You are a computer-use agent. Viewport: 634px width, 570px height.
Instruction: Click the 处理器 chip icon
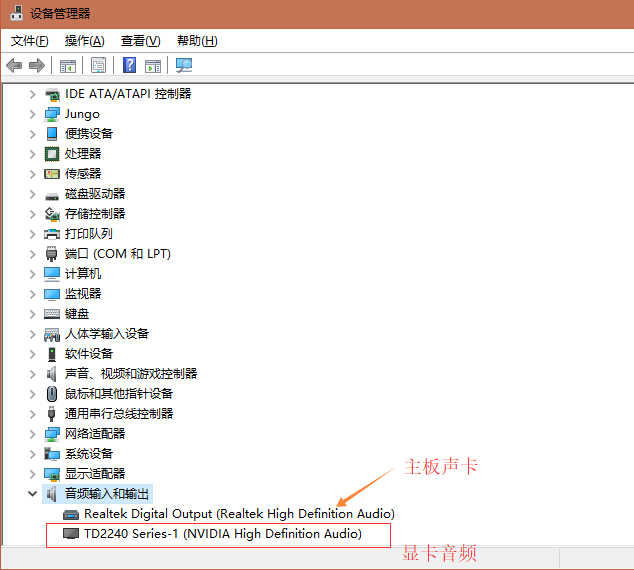52,154
